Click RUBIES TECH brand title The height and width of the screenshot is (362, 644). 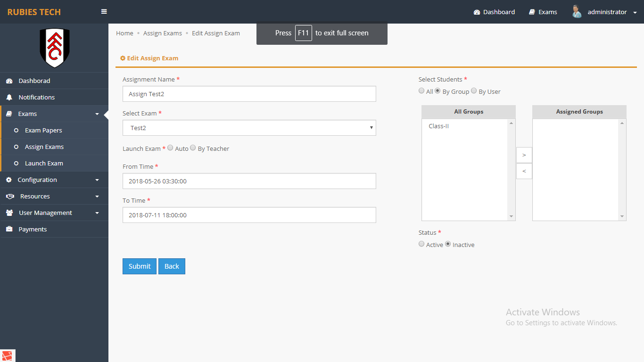point(34,12)
